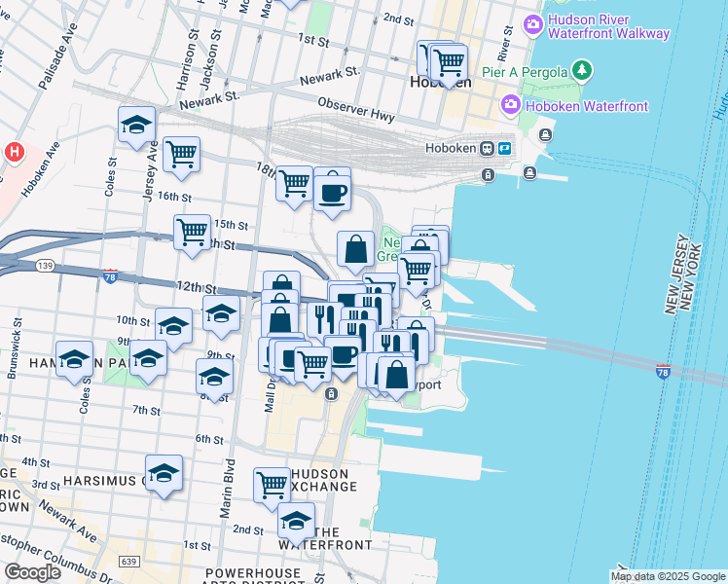Click the Marin Blvd street label
The image size is (728, 584).
tap(228, 489)
